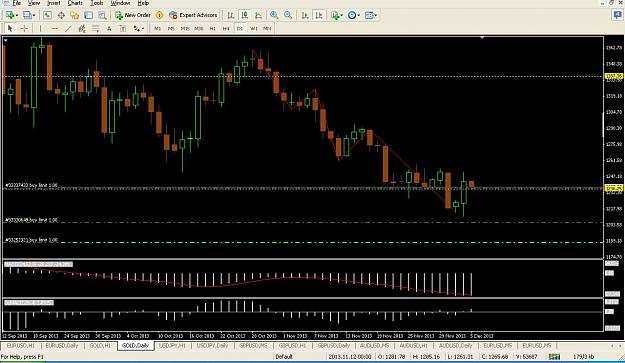
Task: Expand the New Chart dropdown arrow
Action: [x=17, y=16]
